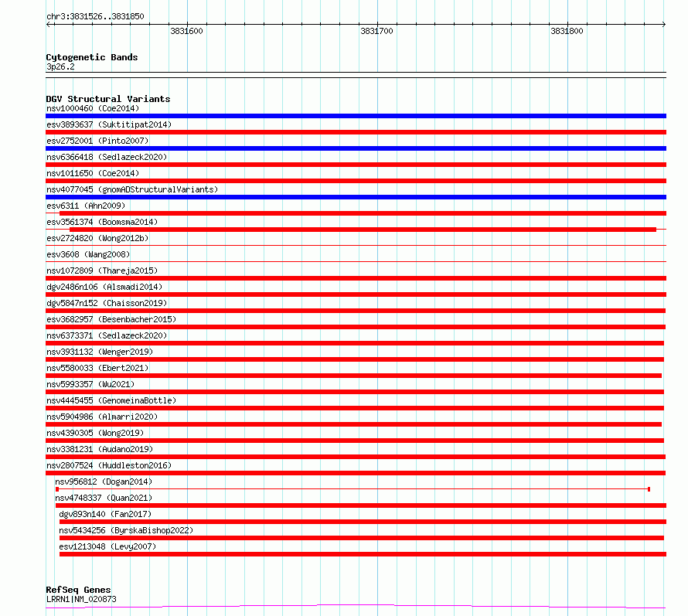The width and height of the screenshot is (688, 616).
Task: Click nsv1072809 (Thareja2015) label
Action: click(x=102, y=271)
